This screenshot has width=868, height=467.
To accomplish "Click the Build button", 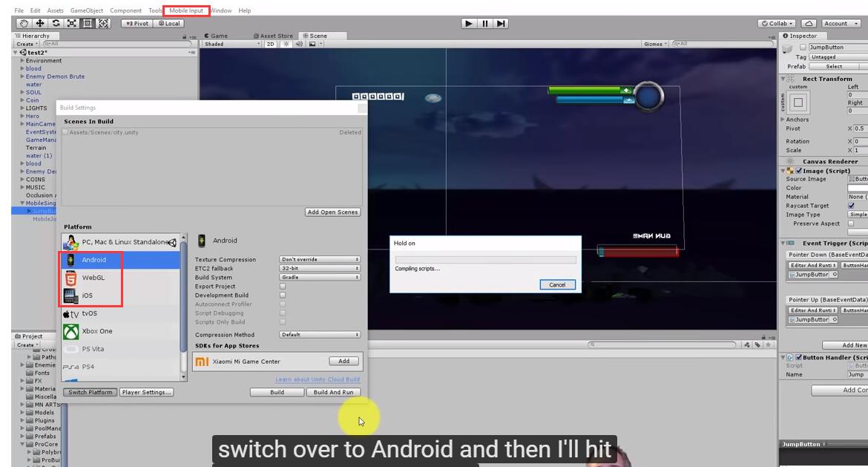I will (277, 392).
